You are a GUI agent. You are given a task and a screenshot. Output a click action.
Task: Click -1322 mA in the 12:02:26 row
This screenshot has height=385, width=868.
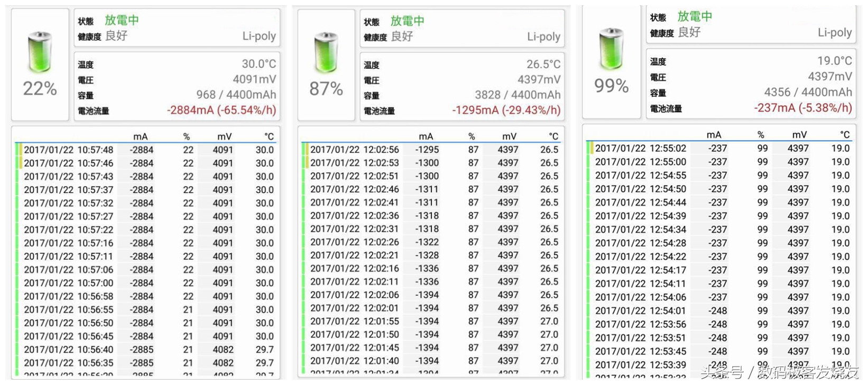coord(427,242)
